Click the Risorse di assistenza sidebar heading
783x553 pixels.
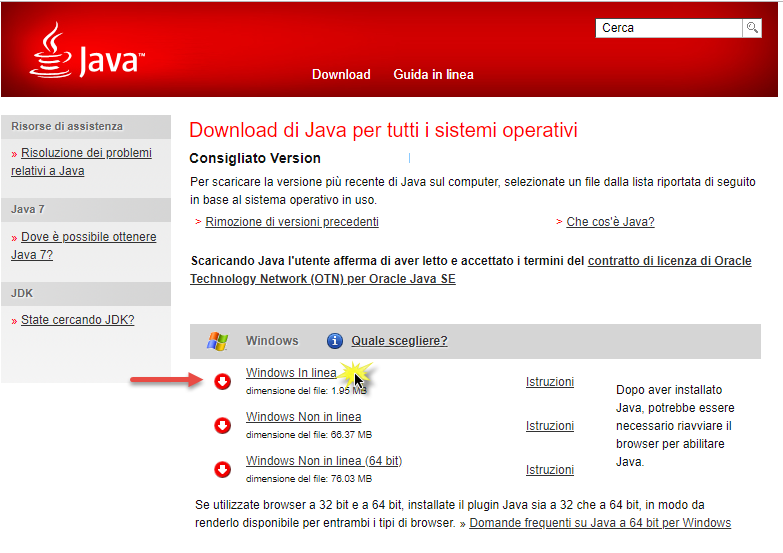pyautogui.click(x=86, y=126)
